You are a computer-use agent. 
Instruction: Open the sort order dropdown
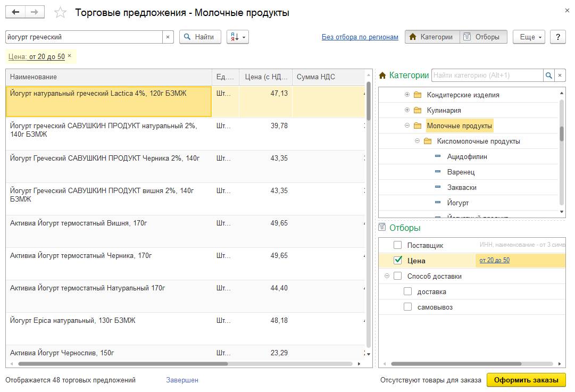pos(237,37)
